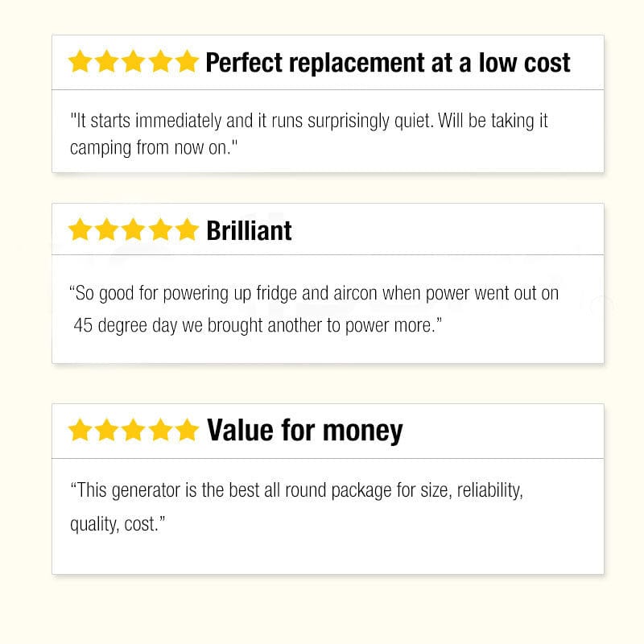Select the "quality, cost." text line

pos(118,524)
